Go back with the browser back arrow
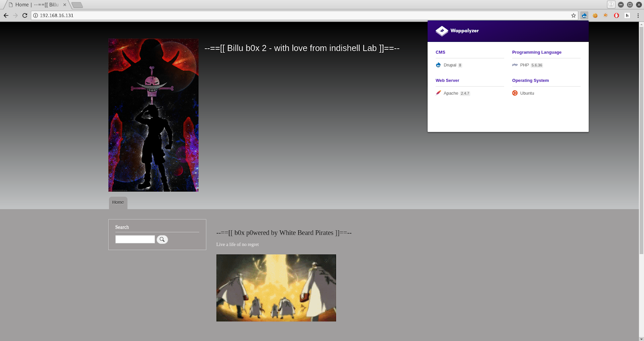The image size is (644, 341). coord(6,15)
